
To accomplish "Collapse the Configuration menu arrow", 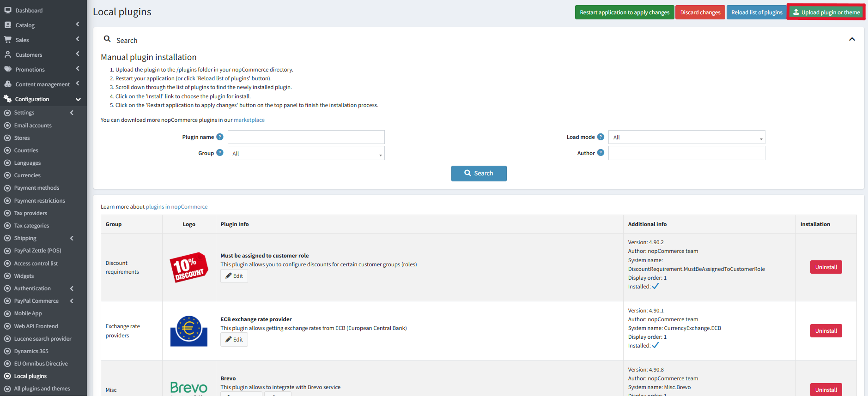I will 78,99.
